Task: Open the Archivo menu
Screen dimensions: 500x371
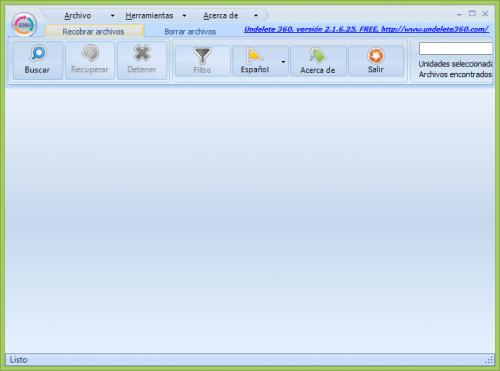Action: pos(77,16)
